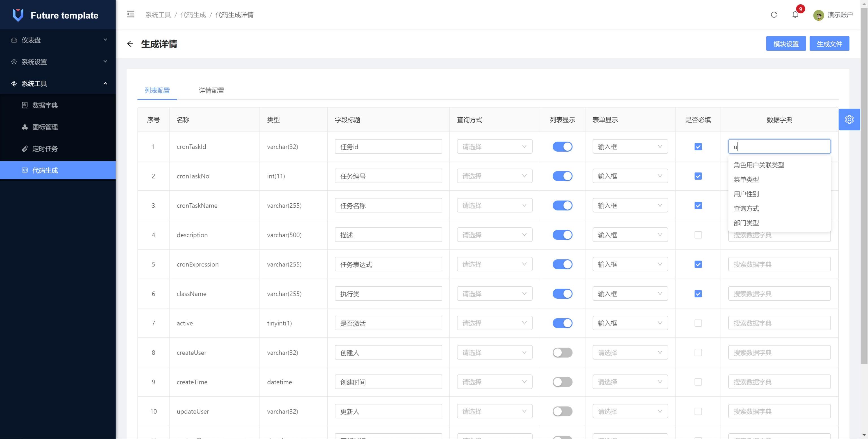Viewport: 868px width, 439px height.
Task: Click 数据字典 search box for className
Action: [x=779, y=294]
